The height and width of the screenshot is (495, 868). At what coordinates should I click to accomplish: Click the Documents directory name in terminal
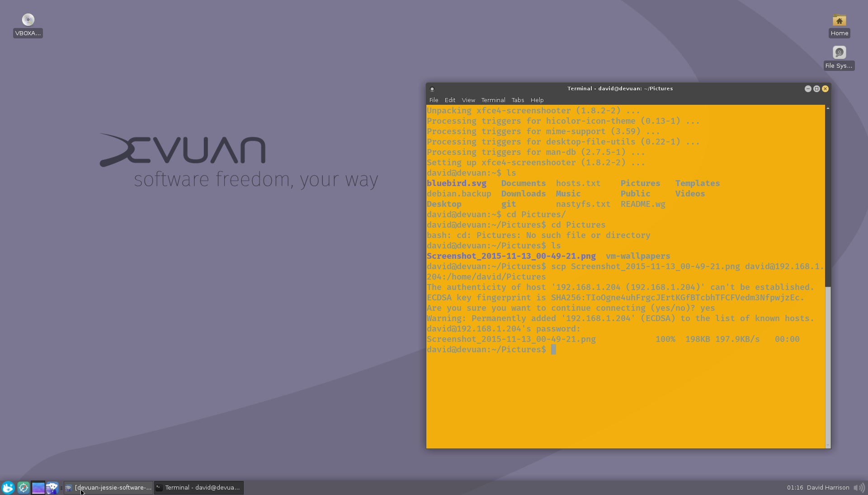pos(524,183)
